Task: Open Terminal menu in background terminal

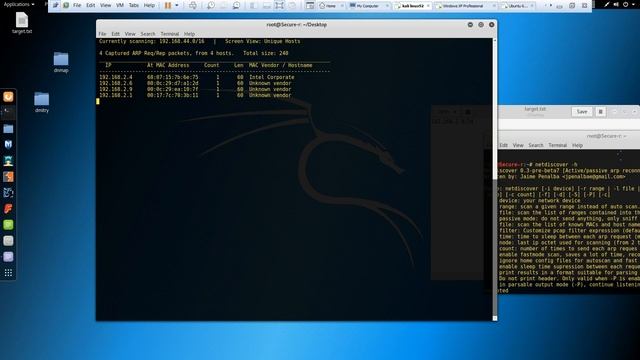Action: point(558,145)
